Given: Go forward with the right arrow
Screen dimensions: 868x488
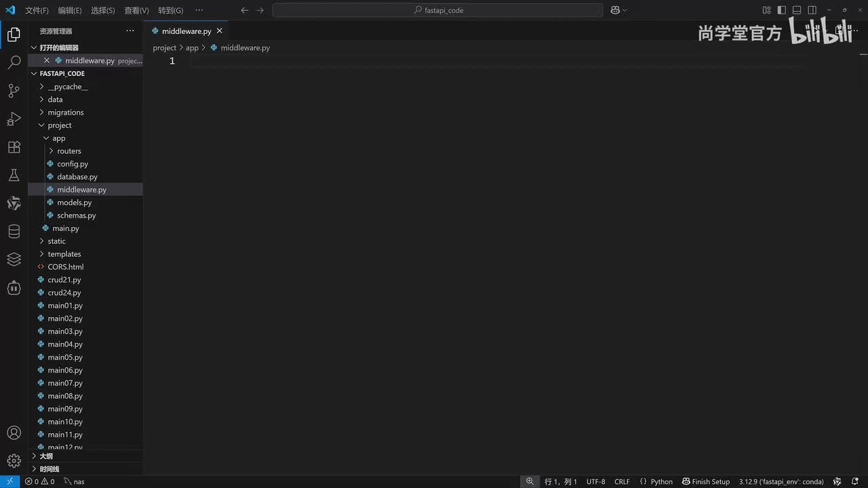Looking at the screenshot, I should [x=260, y=10].
